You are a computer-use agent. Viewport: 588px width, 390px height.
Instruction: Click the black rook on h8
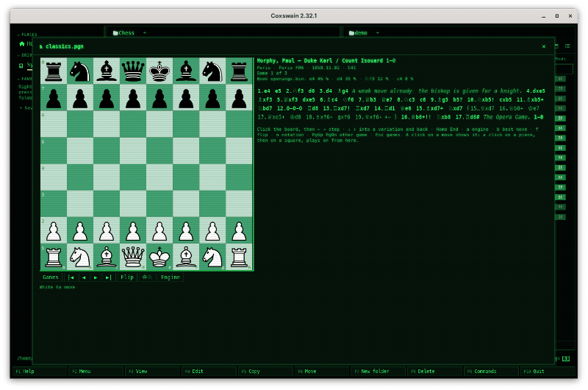tap(239, 71)
